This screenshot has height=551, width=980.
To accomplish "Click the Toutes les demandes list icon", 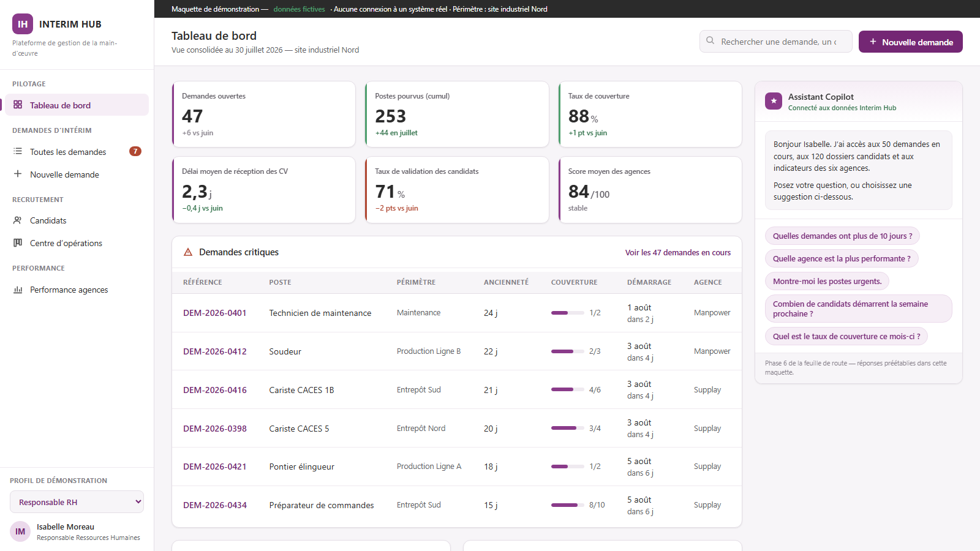I will 18,151.
